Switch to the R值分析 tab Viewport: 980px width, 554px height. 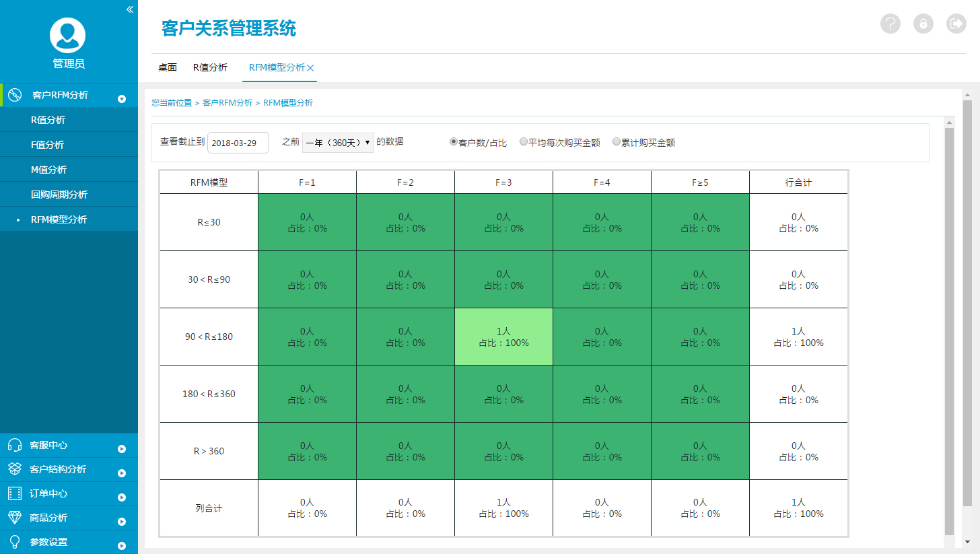point(210,67)
